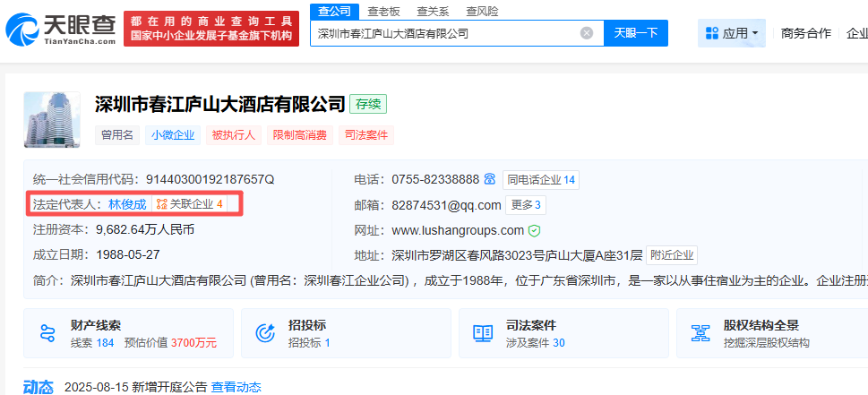Click the 涉及案件 30 count

(536, 343)
